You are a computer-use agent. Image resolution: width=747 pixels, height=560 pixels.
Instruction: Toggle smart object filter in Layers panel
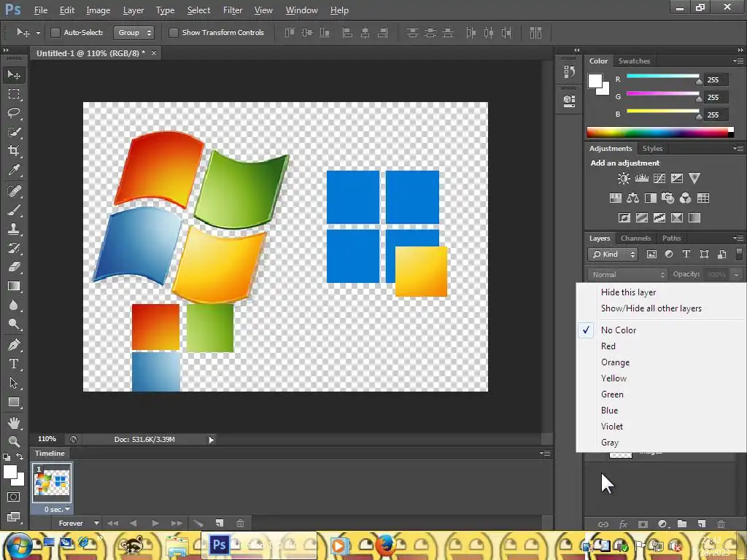pyautogui.click(x=721, y=254)
